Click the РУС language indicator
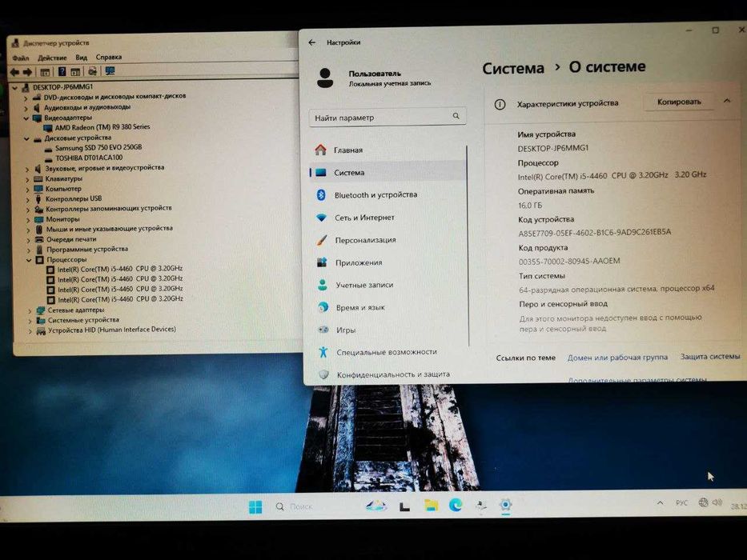This screenshot has height=560, width=747. (681, 503)
